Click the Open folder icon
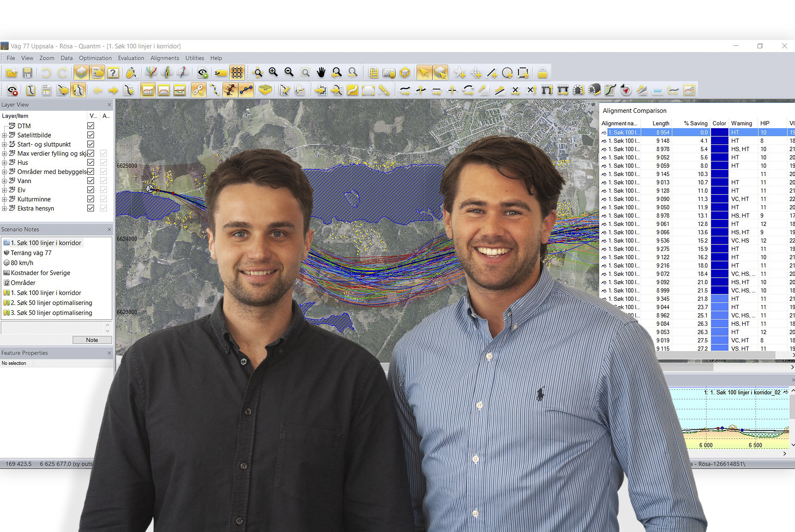Viewport: 795px width, 532px height. point(12,73)
